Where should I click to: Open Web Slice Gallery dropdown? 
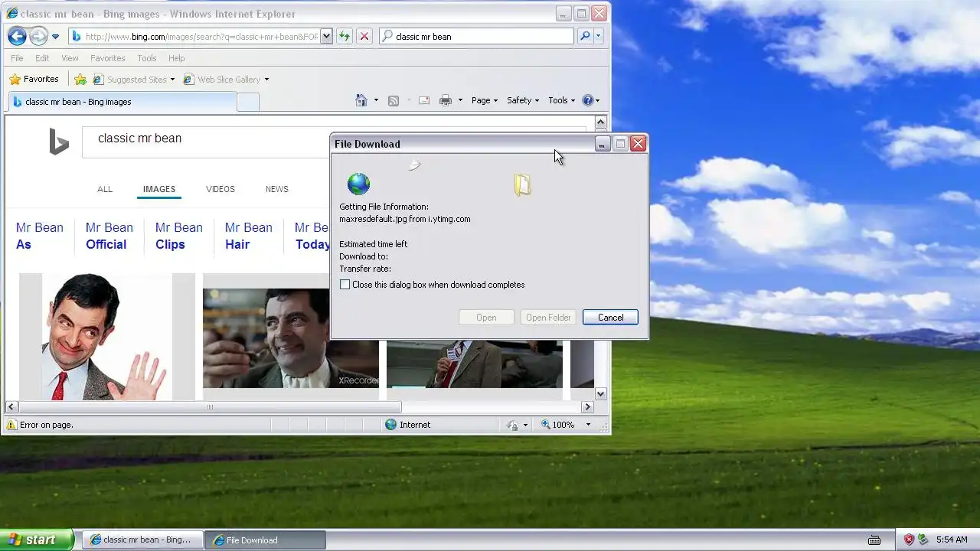tap(227, 79)
